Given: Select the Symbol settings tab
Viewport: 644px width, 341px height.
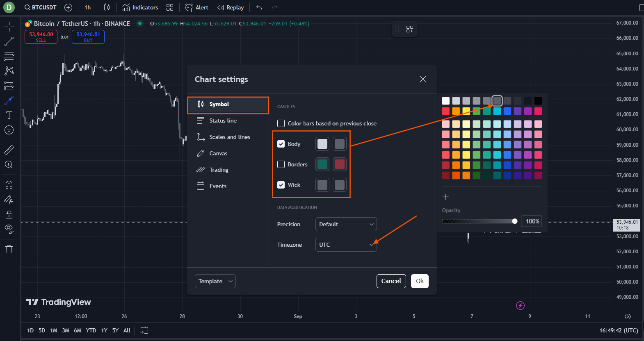Looking at the screenshot, I should point(228,105).
